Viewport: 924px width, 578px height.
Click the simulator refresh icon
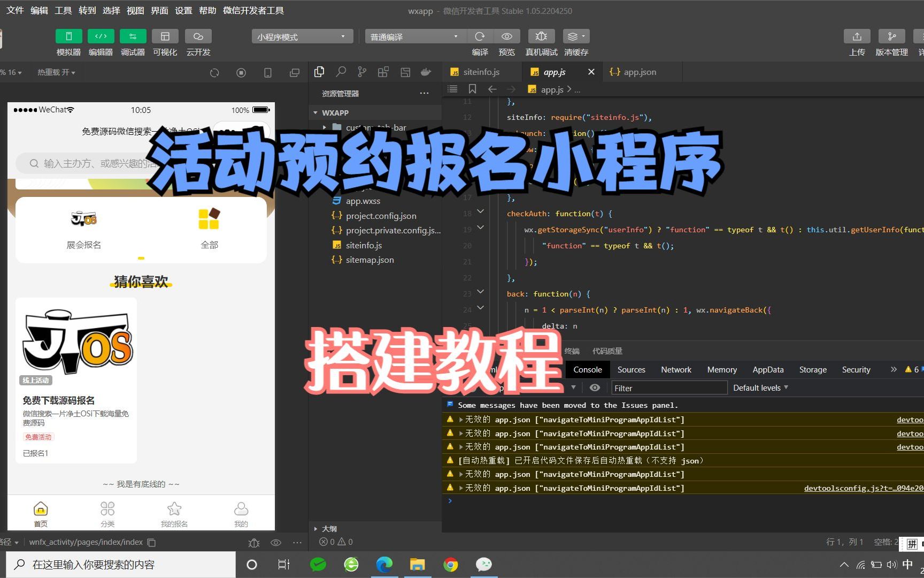(x=214, y=73)
